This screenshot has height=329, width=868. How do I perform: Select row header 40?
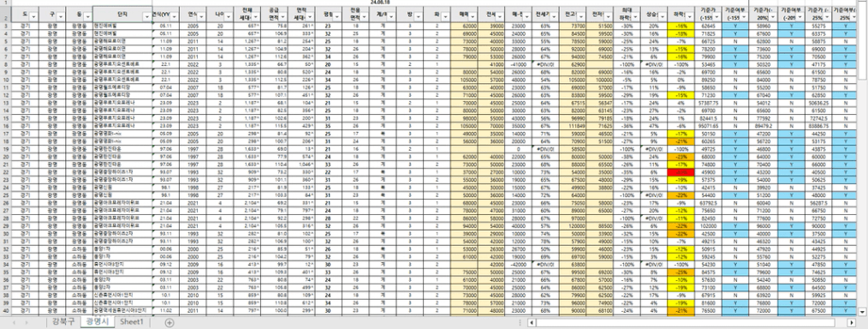6,311
